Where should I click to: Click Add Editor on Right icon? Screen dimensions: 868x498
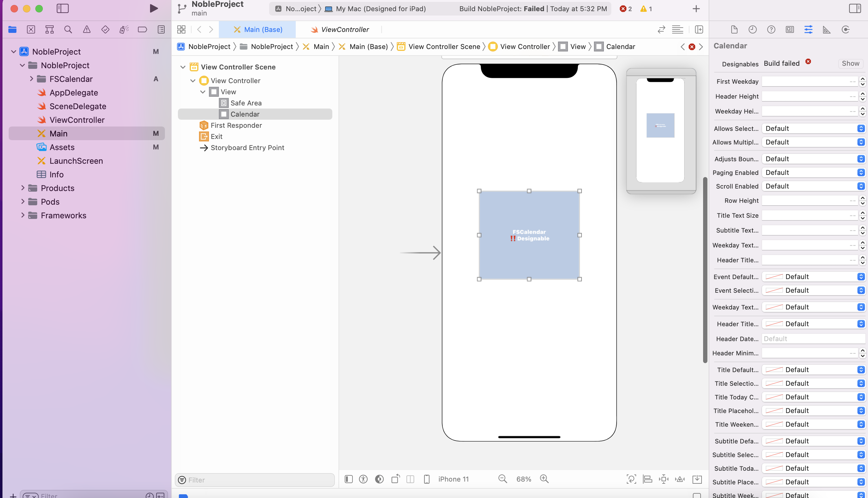pos(699,30)
